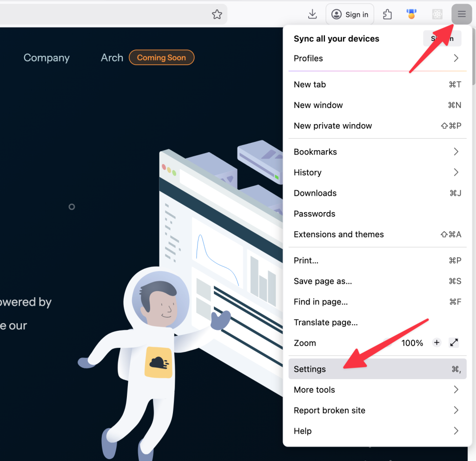
Task: Enter full screen via diagonal arrows icon
Action: pos(454,343)
